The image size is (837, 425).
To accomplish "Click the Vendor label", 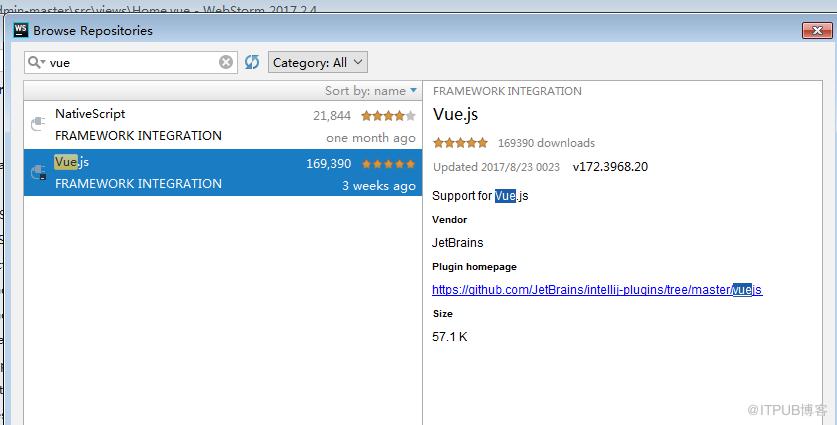I will 449,219.
